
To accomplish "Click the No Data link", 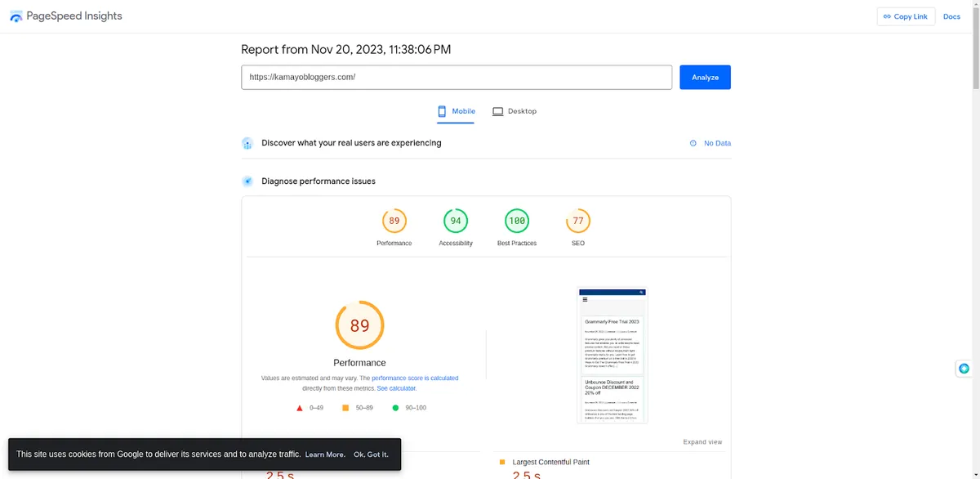I will point(717,143).
